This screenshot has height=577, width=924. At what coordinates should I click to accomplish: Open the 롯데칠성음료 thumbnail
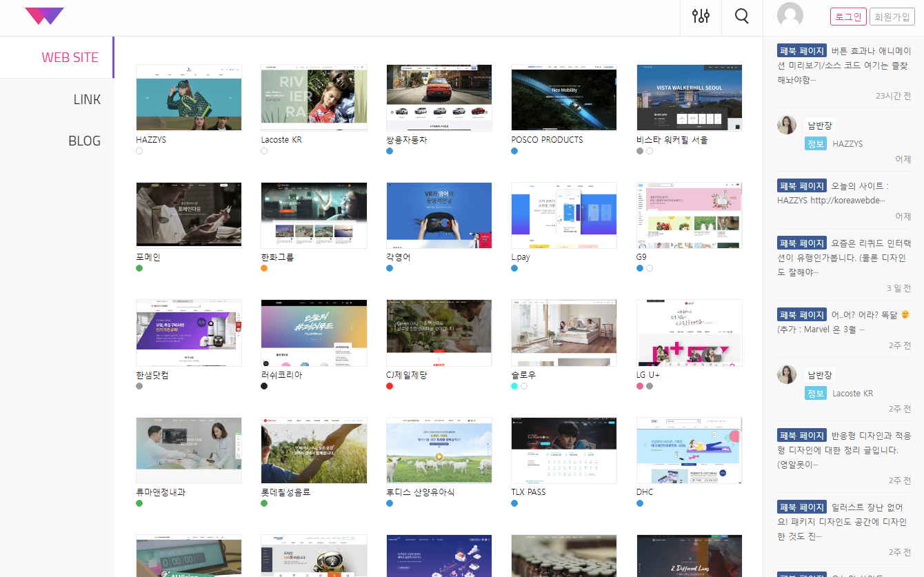coord(314,450)
